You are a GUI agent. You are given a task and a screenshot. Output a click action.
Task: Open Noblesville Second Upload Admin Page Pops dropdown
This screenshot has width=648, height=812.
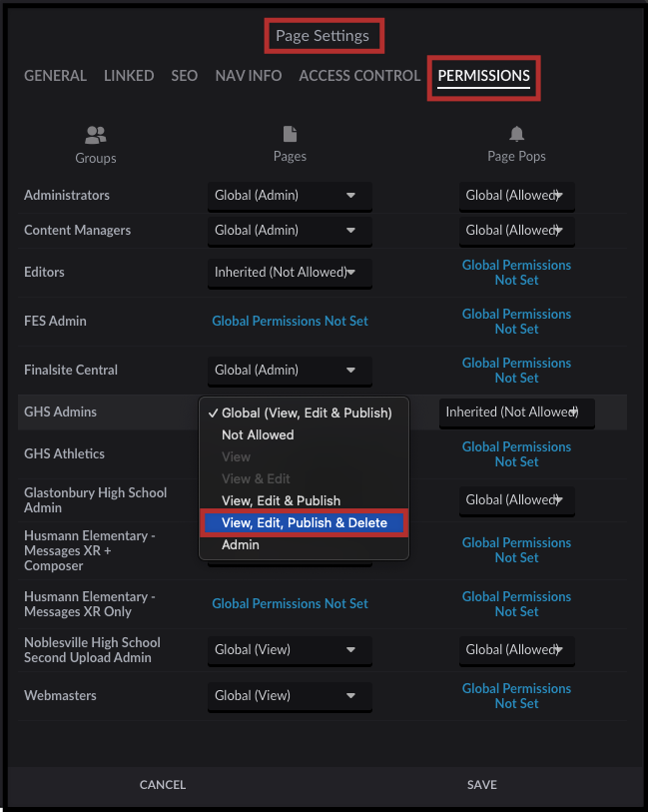point(516,650)
